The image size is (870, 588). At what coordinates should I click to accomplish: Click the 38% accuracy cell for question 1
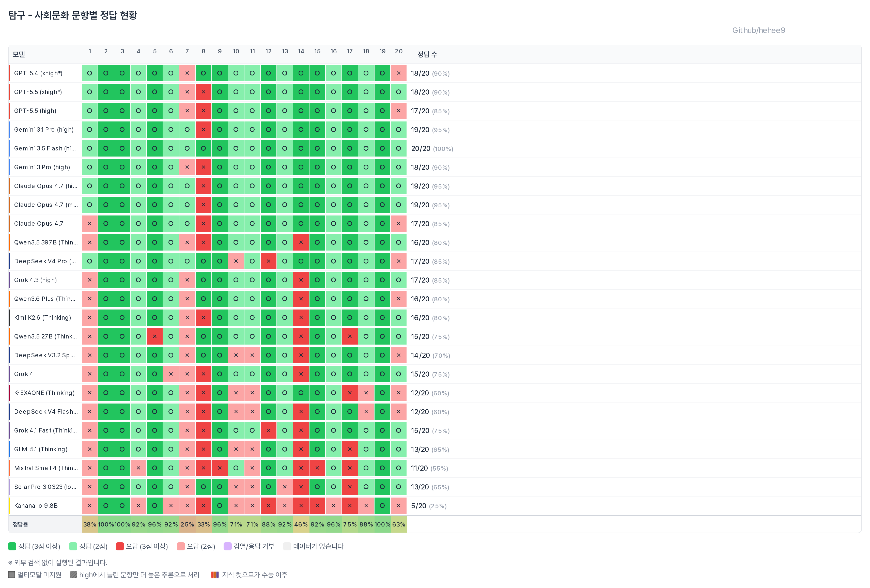(x=90, y=524)
